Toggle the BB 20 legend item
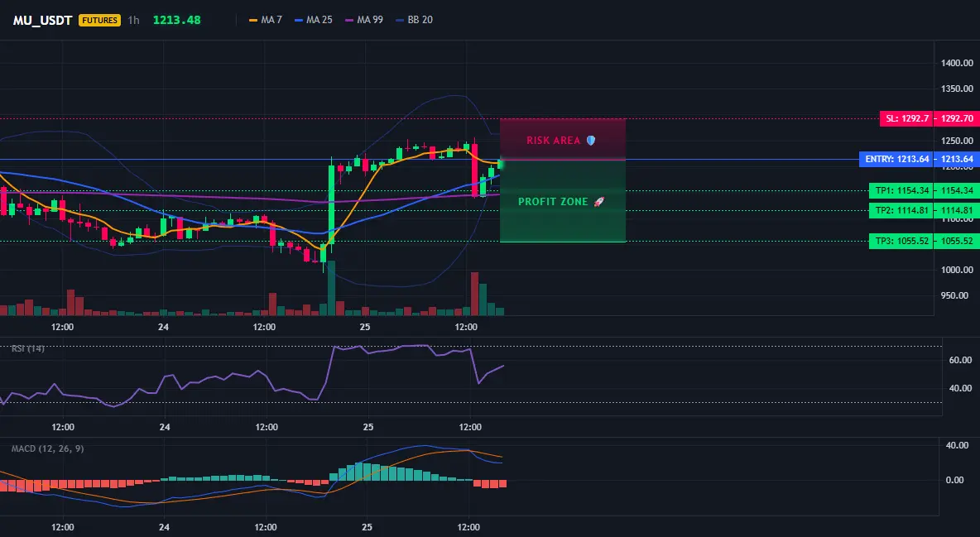The image size is (980, 537). (414, 20)
